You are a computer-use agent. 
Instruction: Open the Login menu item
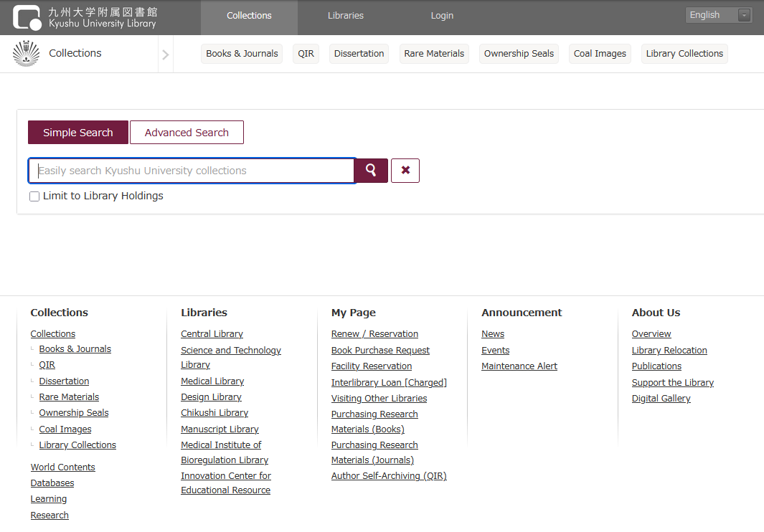(442, 16)
